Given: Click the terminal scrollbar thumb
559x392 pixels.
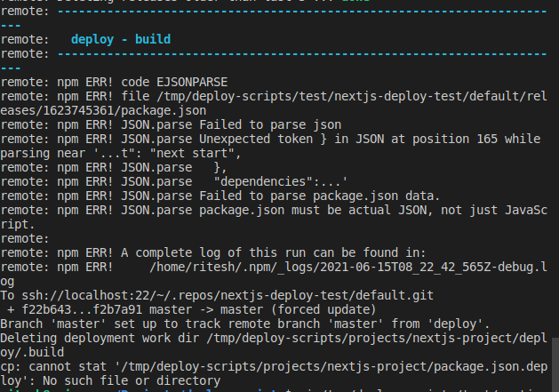Looking at the screenshot, I should coord(555,364).
